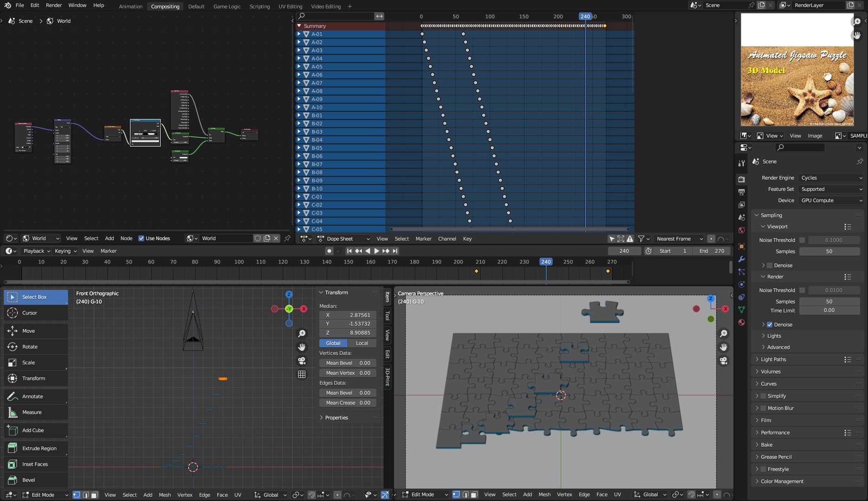Image resolution: width=868 pixels, height=501 pixels.
Task: Open Render Engine Cycles dropdown
Action: coord(831,178)
